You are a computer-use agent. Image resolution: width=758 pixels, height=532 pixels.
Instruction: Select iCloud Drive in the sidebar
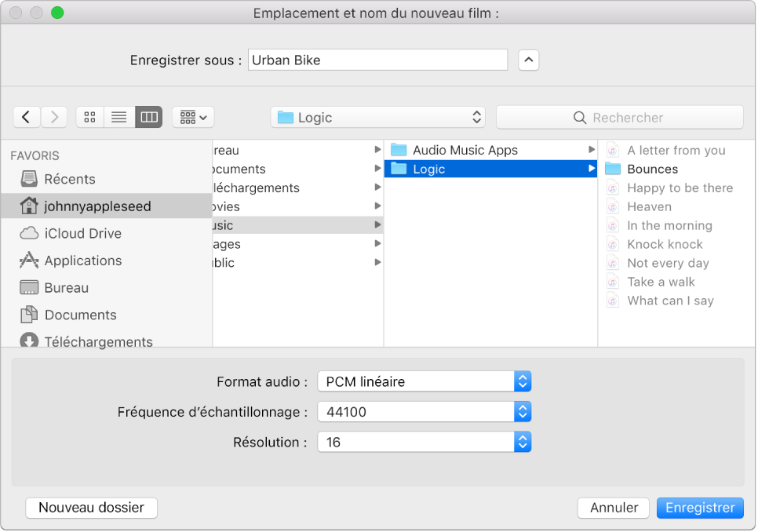click(x=82, y=234)
